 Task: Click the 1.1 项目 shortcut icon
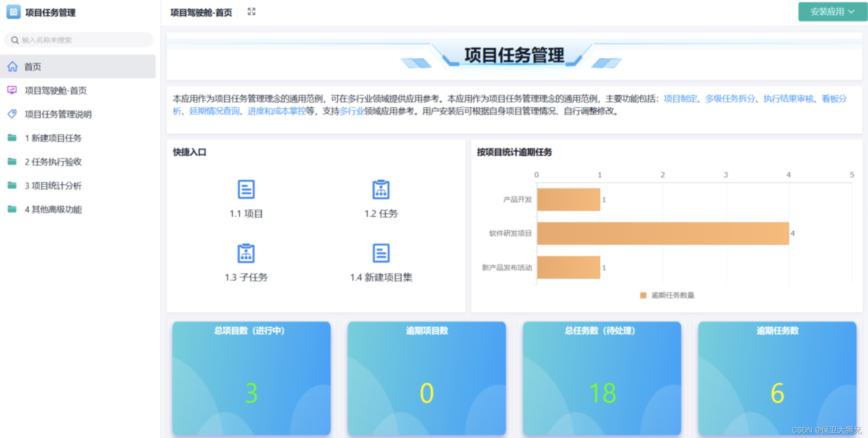click(x=246, y=190)
